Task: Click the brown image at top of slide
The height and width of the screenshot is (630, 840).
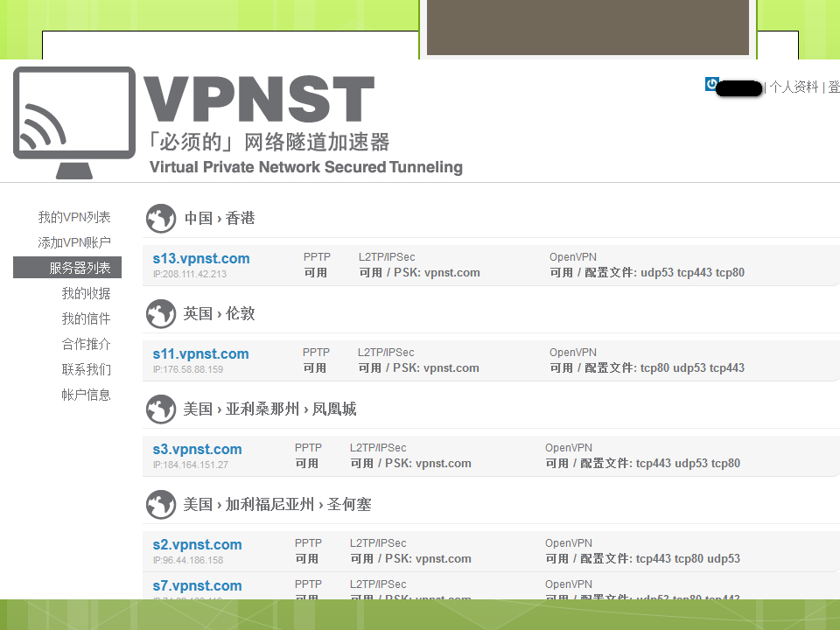Action: click(588, 27)
